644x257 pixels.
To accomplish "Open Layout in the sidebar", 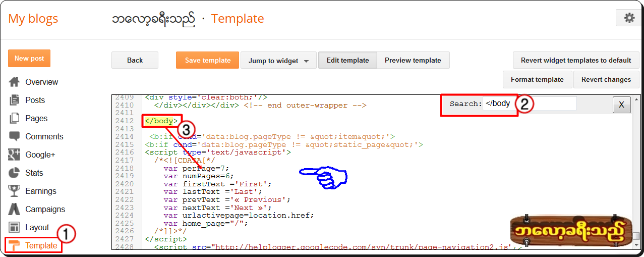I will point(37,227).
